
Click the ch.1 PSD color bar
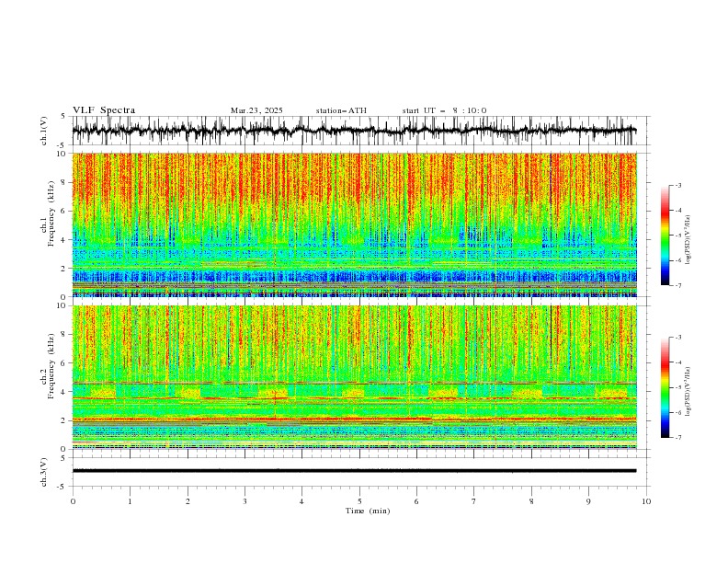[665, 236]
